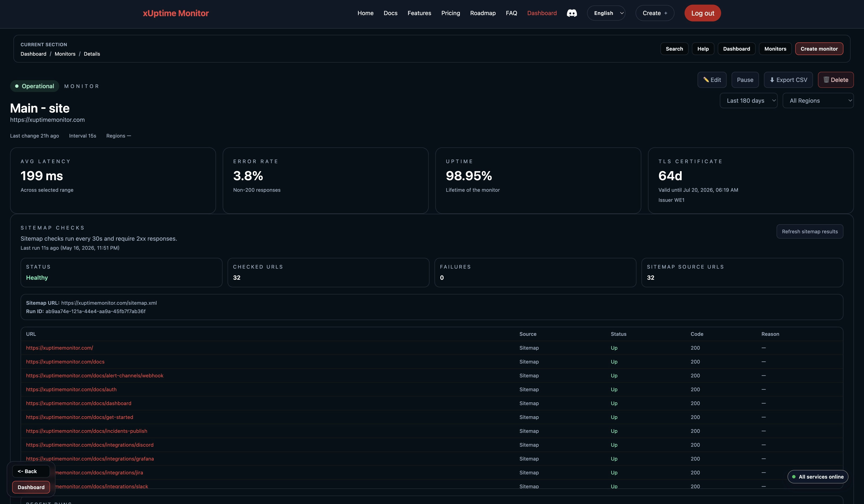Click the Healthy status value
The height and width of the screenshot is (504, 864).
(37, 278)
